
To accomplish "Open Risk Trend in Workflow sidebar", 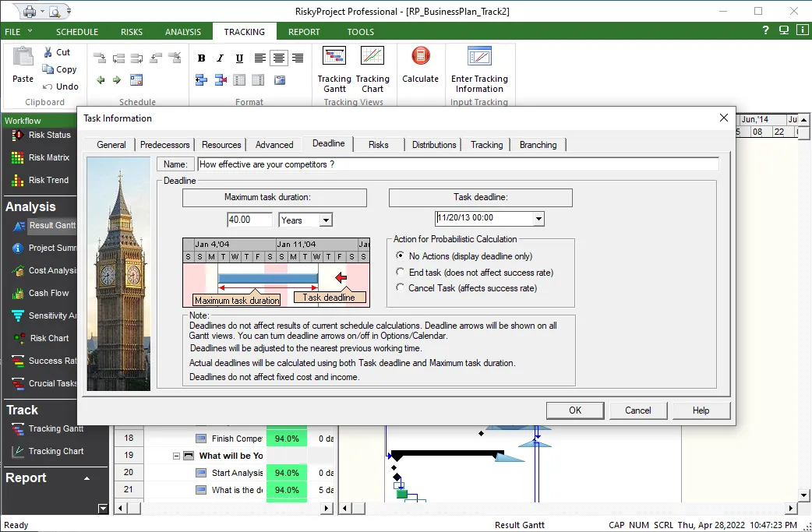I will click(48, 180).
